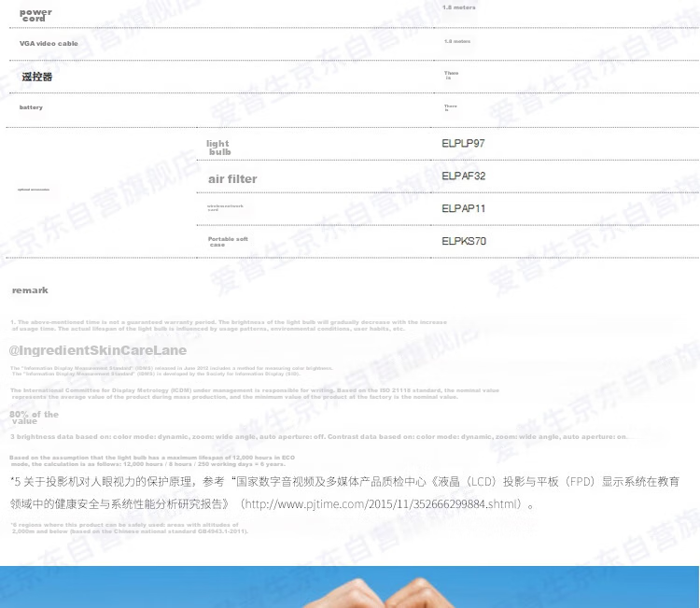The image size is (700, 608).
Task: Select the 'optional accessories' section label
Action: [x=34, y=190]
